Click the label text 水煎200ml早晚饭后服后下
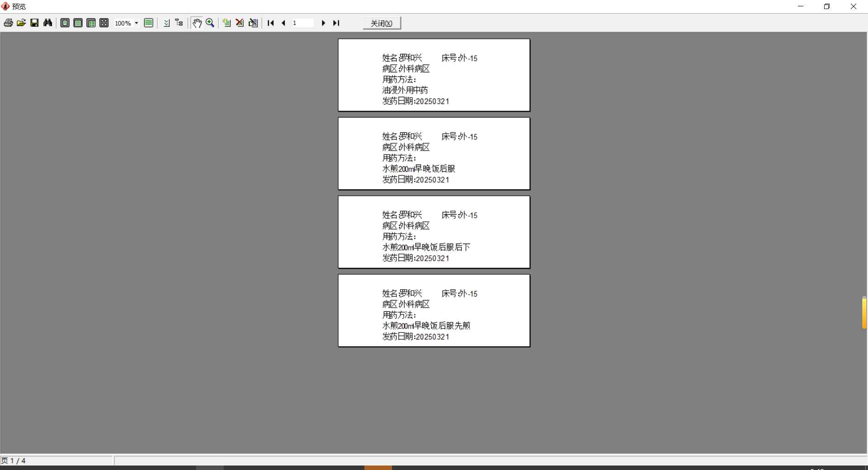The image size is (868, 470). point(426,247)
